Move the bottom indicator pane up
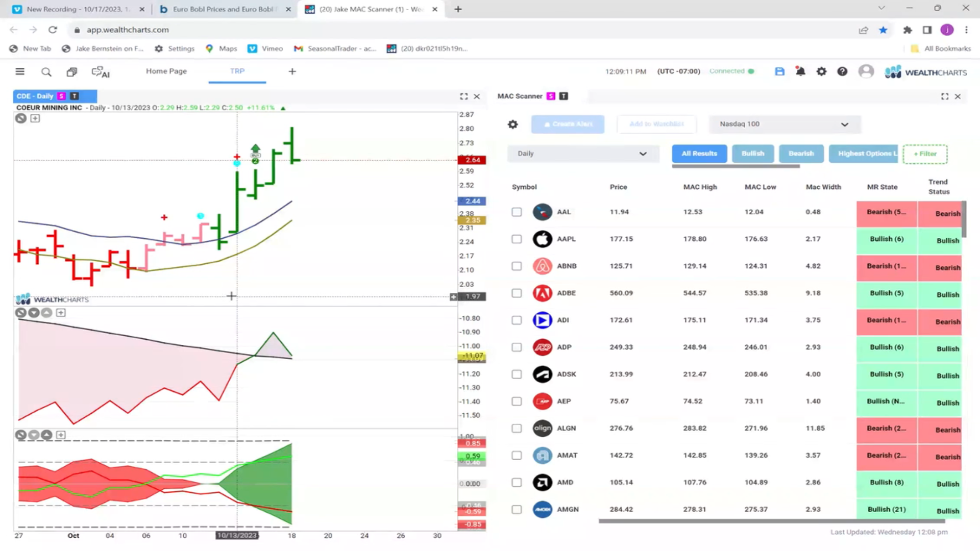This screenshot has width=980, height=551. coord(47,435)
